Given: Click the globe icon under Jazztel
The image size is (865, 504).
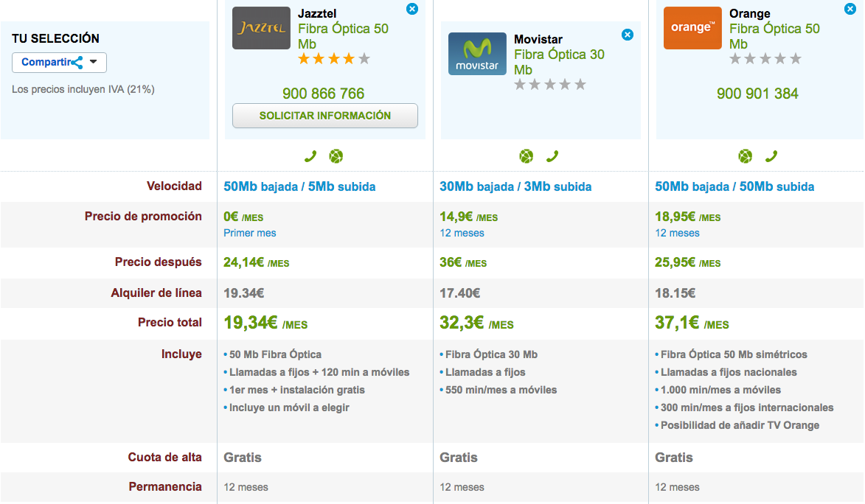Looking at the screenshot, I should pos(336,157).
